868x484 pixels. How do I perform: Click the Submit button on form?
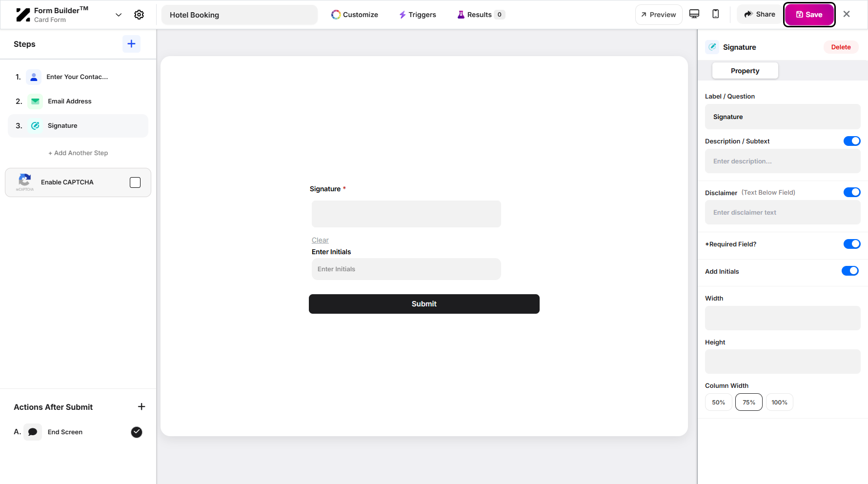[x=424, y=304]
